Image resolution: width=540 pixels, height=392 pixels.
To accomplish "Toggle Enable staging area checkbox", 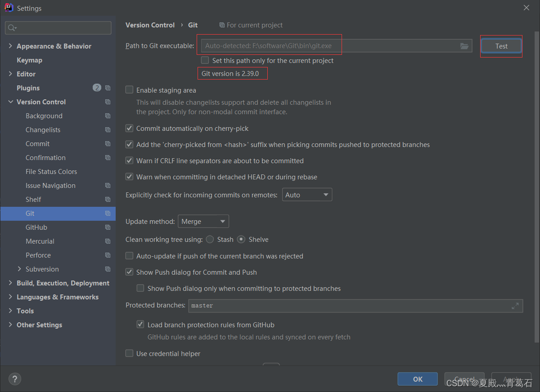I will [130, 90].
